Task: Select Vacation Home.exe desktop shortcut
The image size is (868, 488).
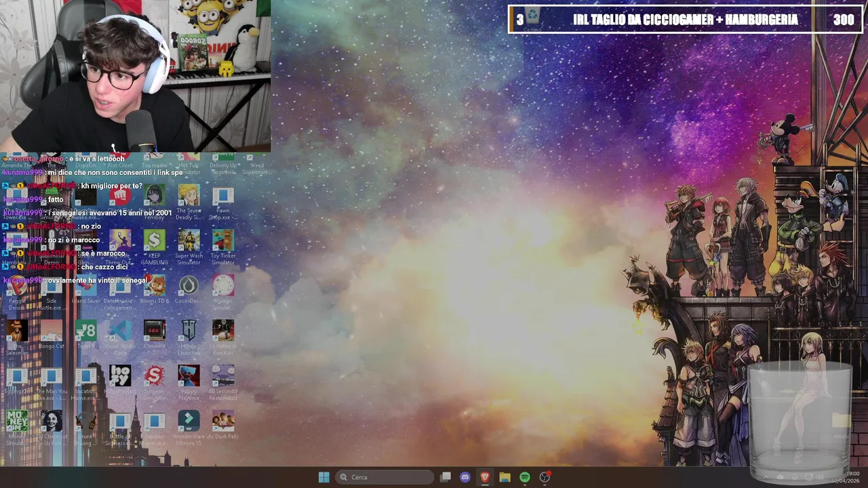Action: [x=86, y=384]
